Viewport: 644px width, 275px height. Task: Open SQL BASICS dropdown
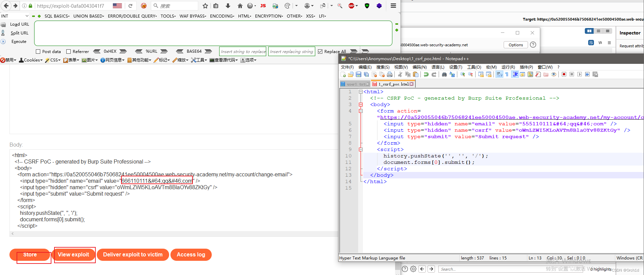57,16
